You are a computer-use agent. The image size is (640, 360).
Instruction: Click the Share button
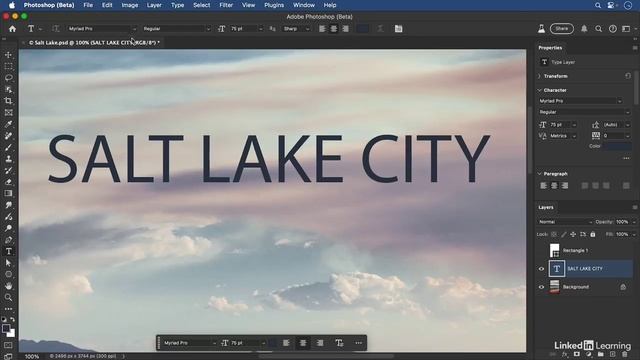pos(562,29)
